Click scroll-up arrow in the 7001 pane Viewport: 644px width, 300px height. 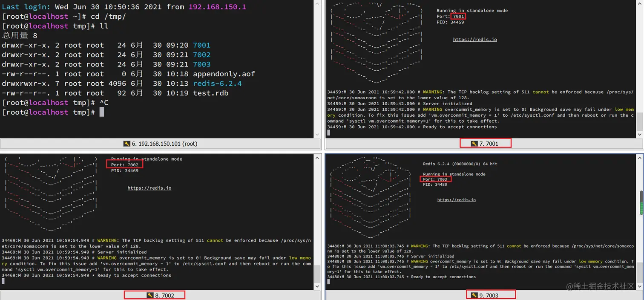[x=640, y=3]
